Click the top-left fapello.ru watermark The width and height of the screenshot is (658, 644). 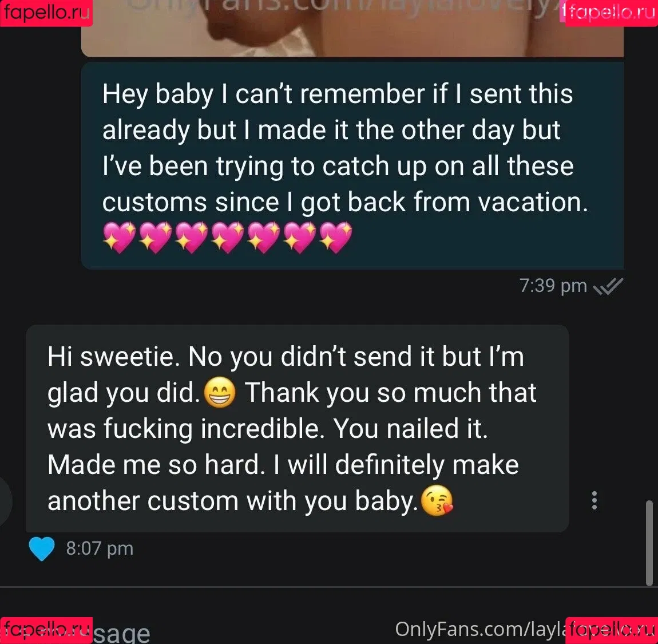coord(46,13)
